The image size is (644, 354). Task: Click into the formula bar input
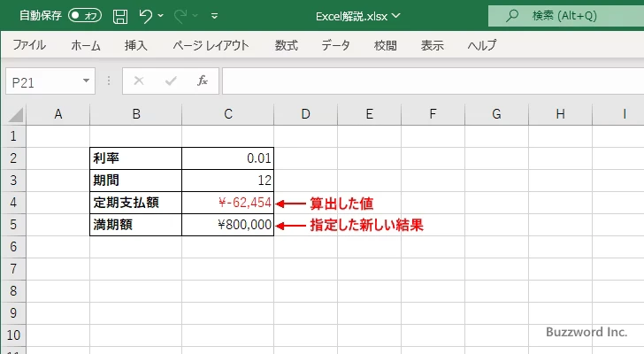tap(433, 81)
